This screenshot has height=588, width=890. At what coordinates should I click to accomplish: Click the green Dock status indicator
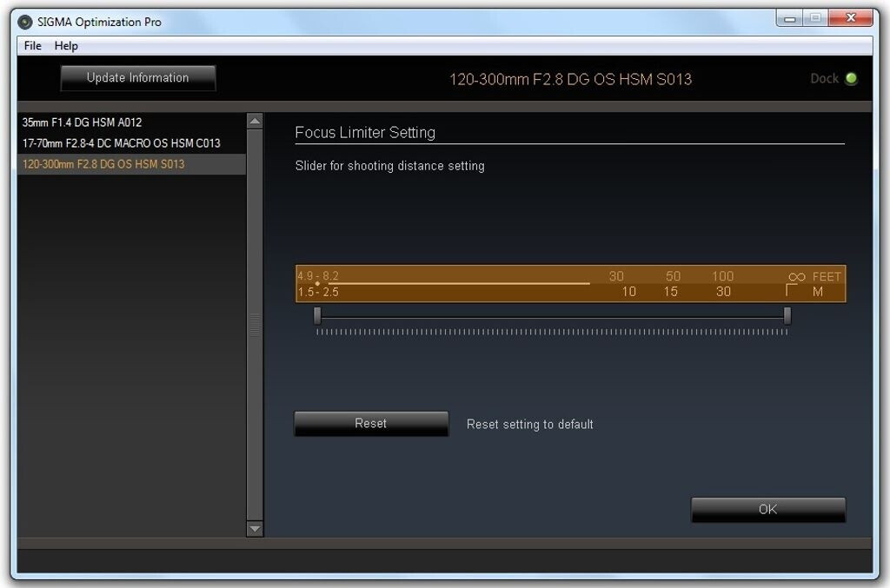coord(851,78)
